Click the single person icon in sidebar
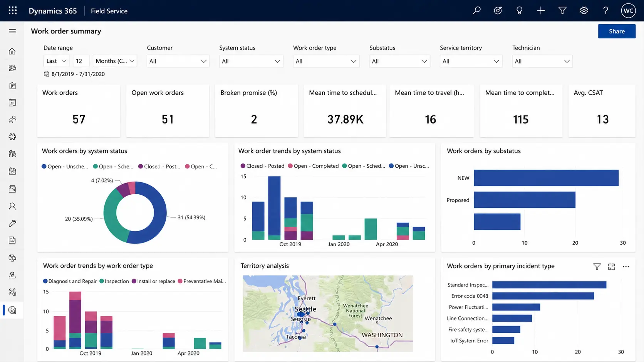This screenshot has height=362, width=644. click(x=12, y=206)
